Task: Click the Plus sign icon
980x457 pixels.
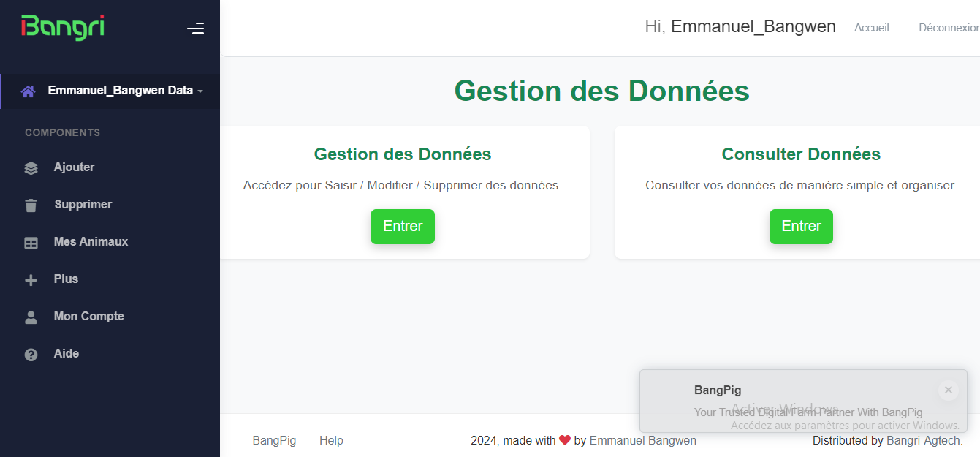Action: [31, 280]
